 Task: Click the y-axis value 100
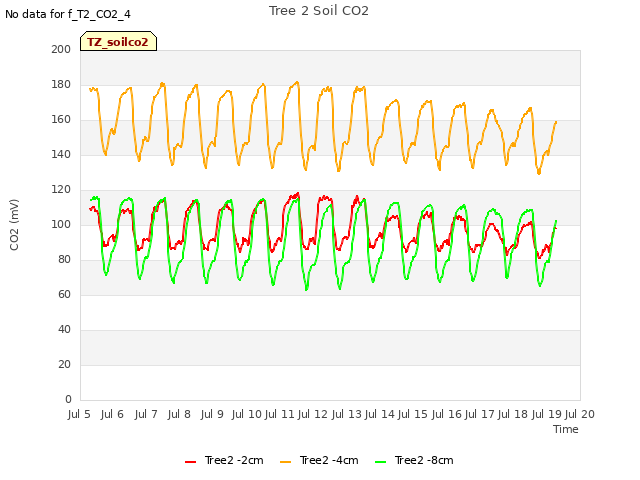(x=61, y=224)
